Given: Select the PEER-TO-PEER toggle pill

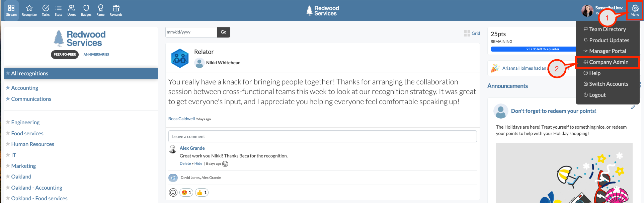Looking at the screenshot, I should tap(65, 54).
